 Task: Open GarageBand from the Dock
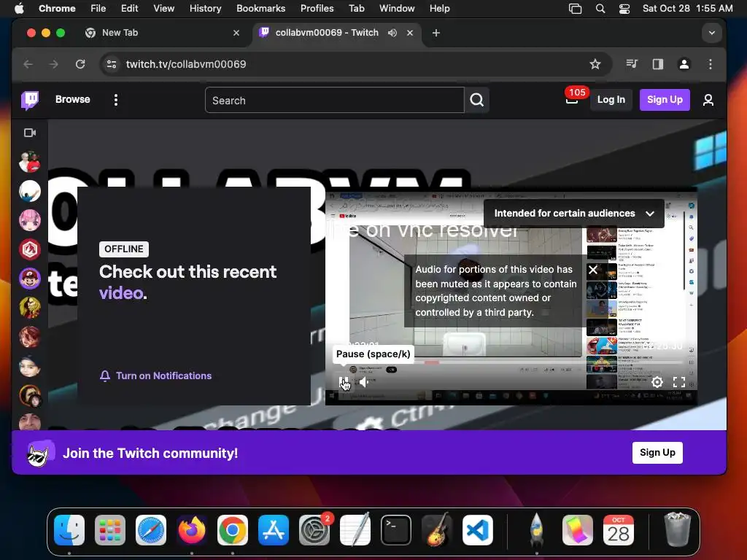coord(436,530)
